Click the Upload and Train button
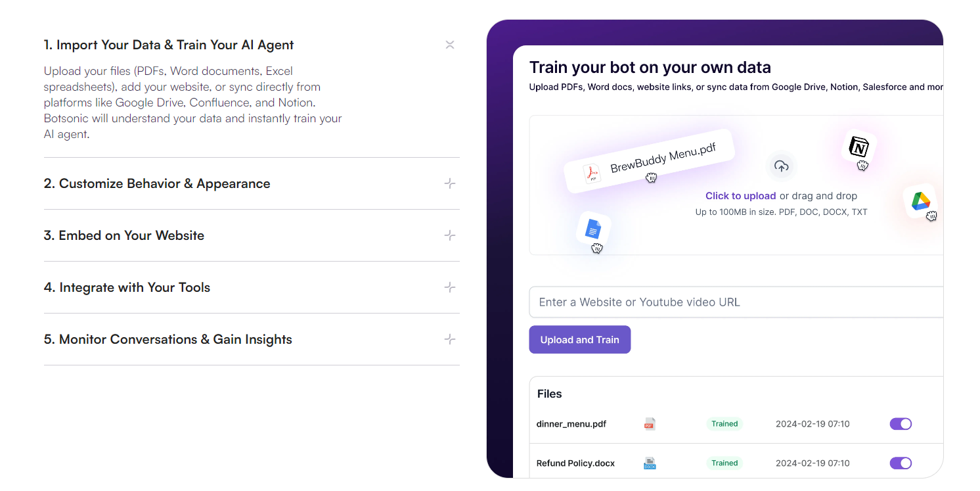 point(580,340)
